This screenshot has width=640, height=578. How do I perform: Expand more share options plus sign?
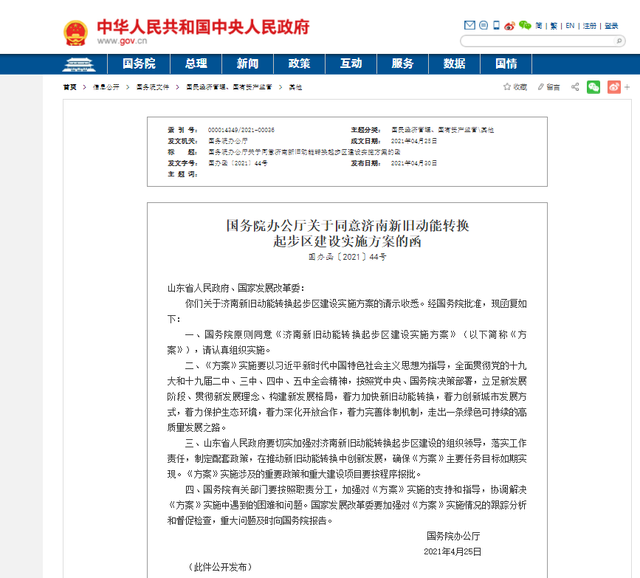[627, 87]
